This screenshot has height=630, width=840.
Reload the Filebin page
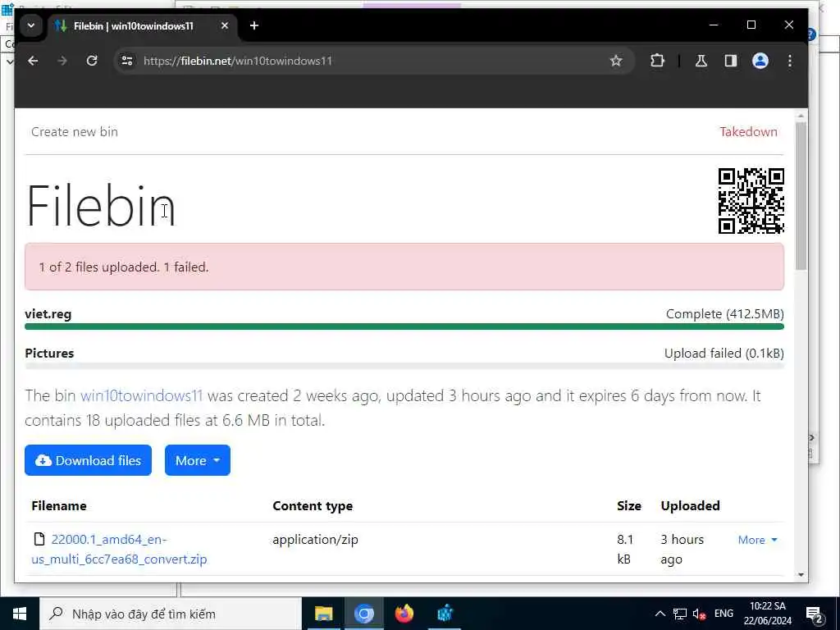click(x=92, y=61)
